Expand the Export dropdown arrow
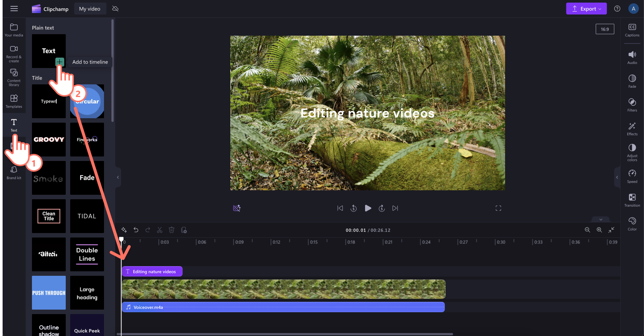The image size is (644, 336). [x=600, y=9]
